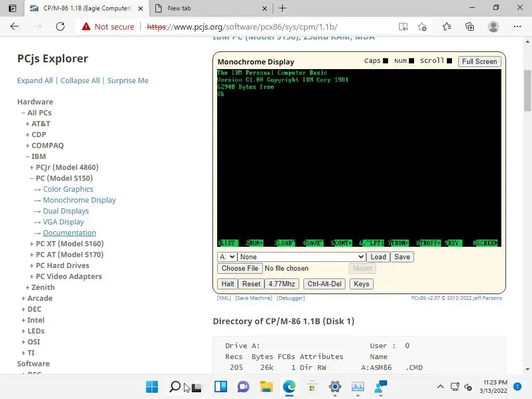Open the browser profile avatar
The width and height of the screenshot is (532, 399).
click(x=494, y=26)
